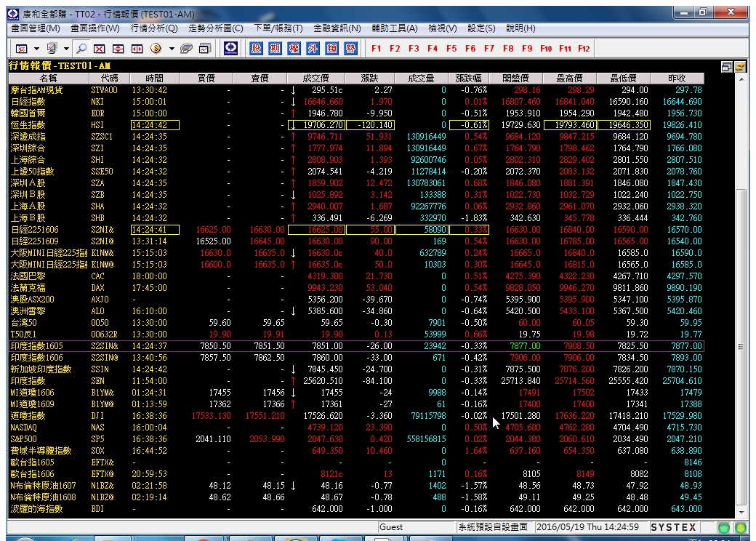Screen dimensions: 756x541
Task: Open the 行情分析(Q) menu
Action: [154, 28]
